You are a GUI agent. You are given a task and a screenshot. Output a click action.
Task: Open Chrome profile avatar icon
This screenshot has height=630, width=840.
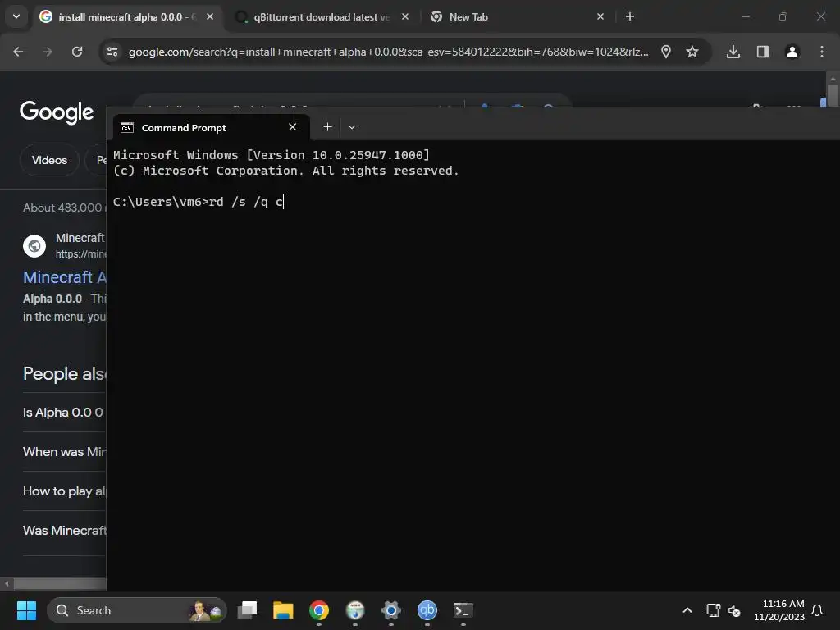[792, 52]
